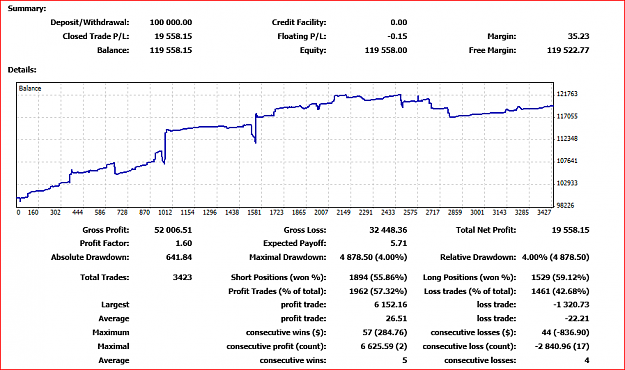625x370 pixels.
Task: Select the Gross Profit value 52 006.51
Action: click(x=173, y=230)
